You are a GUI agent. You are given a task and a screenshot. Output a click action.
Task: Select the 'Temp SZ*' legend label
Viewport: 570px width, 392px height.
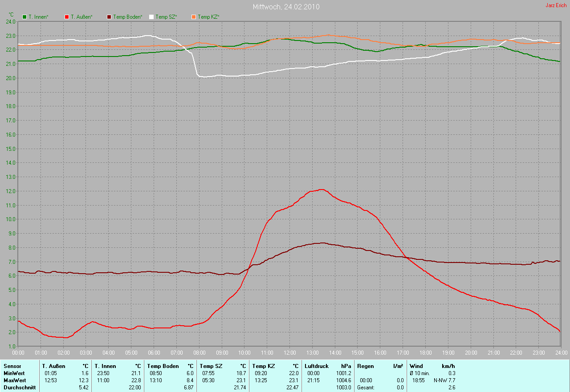point(166,17)
